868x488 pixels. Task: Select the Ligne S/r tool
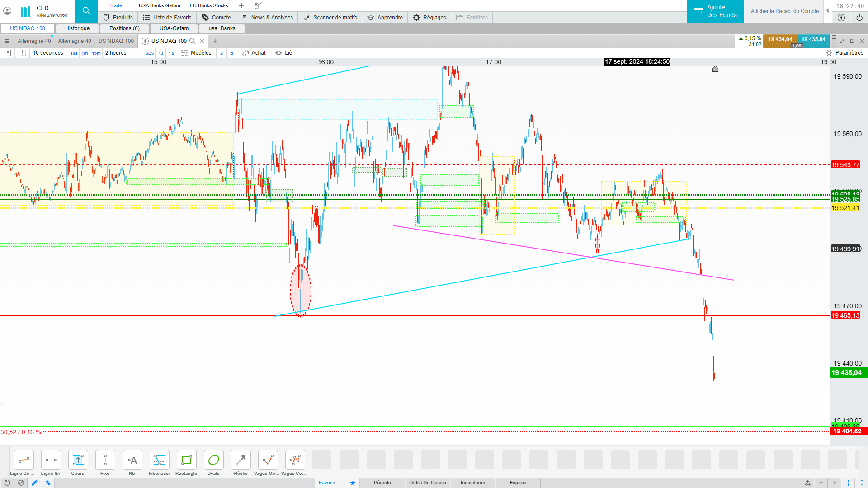point(51,460)
